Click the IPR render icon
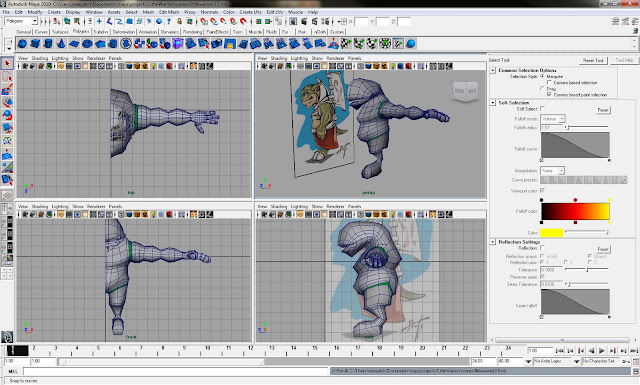 314,21
